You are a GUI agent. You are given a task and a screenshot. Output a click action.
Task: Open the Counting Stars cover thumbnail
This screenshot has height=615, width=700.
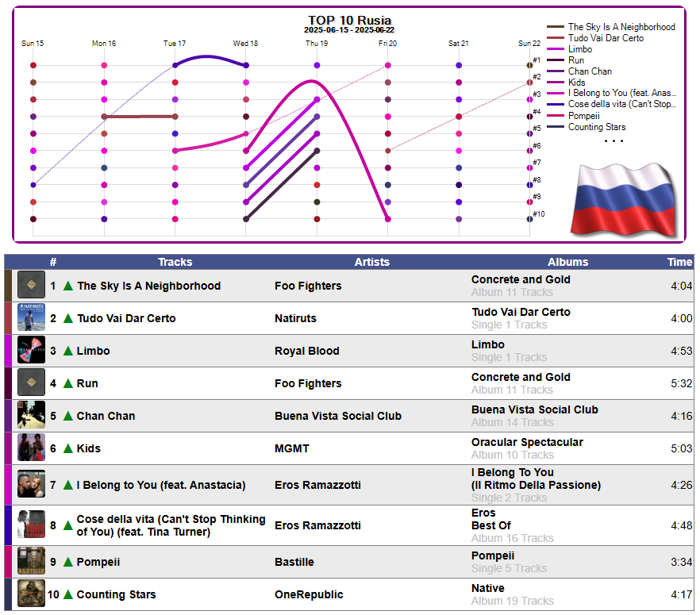click(31, 594)
